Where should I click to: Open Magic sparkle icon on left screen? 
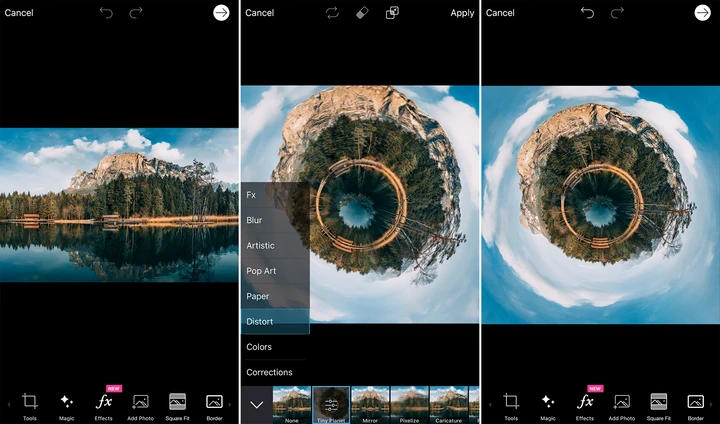[x=67, y=401]
